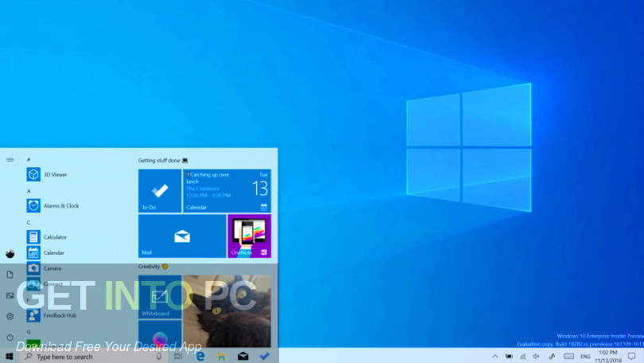Screen dimensions: 644x363
Task: Open To-Do checkmark app on taskbar
Action: pyautogui.click(x=265, y=356)
